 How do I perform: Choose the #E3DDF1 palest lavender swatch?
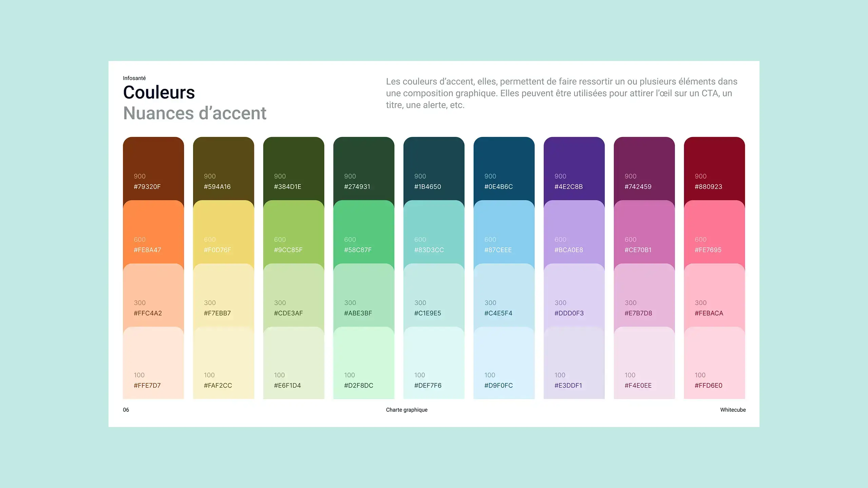(x=574, y=363)
